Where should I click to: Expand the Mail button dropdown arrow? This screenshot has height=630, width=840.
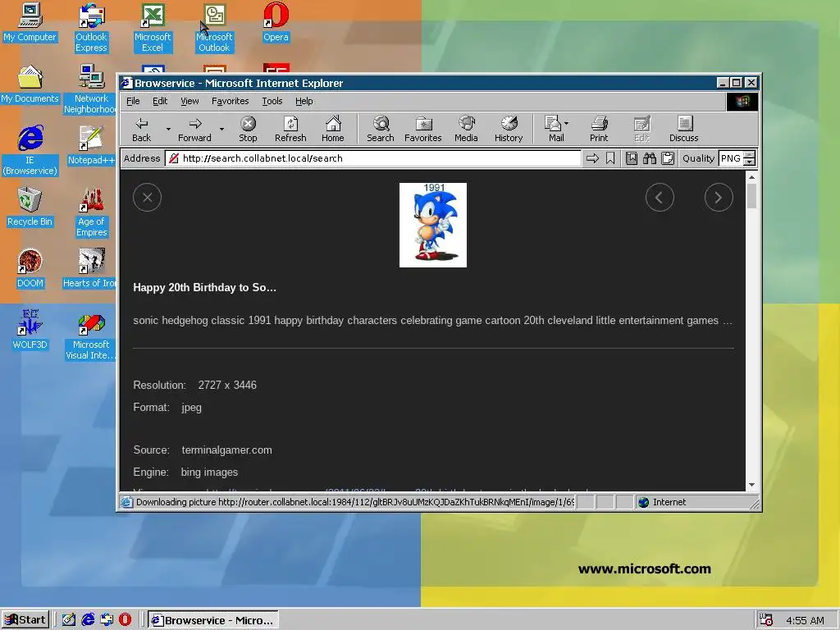pos(566,123)
